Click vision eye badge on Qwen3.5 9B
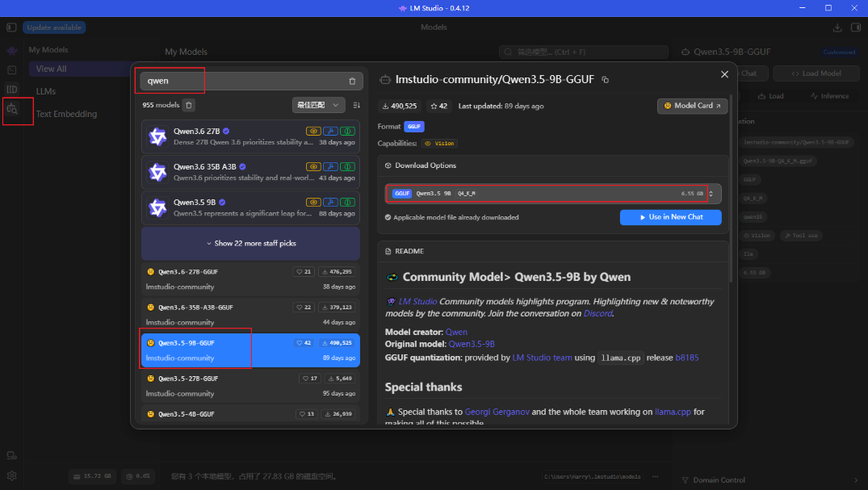This screenshot has width=868, height=490. pyautogui.click(x=313, y=202)
